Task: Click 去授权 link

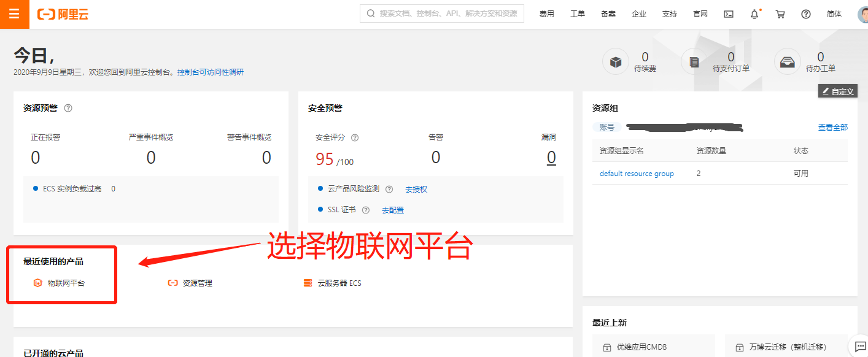Action: (x=416, y=189)
